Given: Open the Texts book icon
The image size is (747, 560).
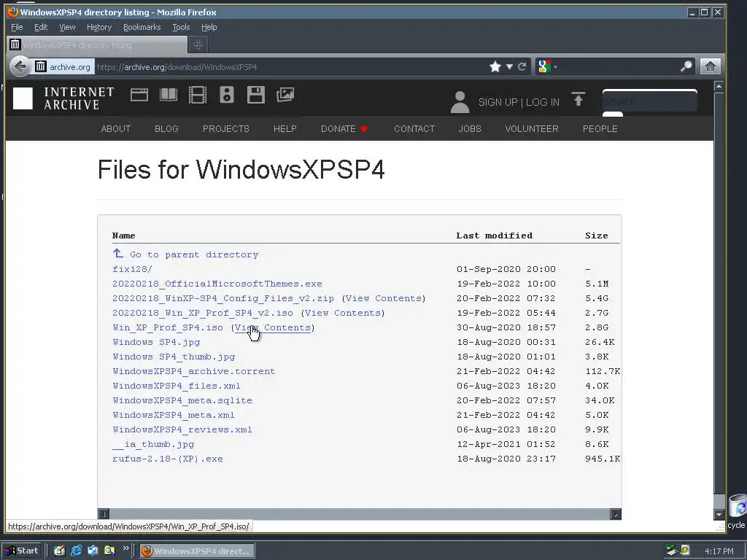Looking at the screenshot, I should coord(169,95).
